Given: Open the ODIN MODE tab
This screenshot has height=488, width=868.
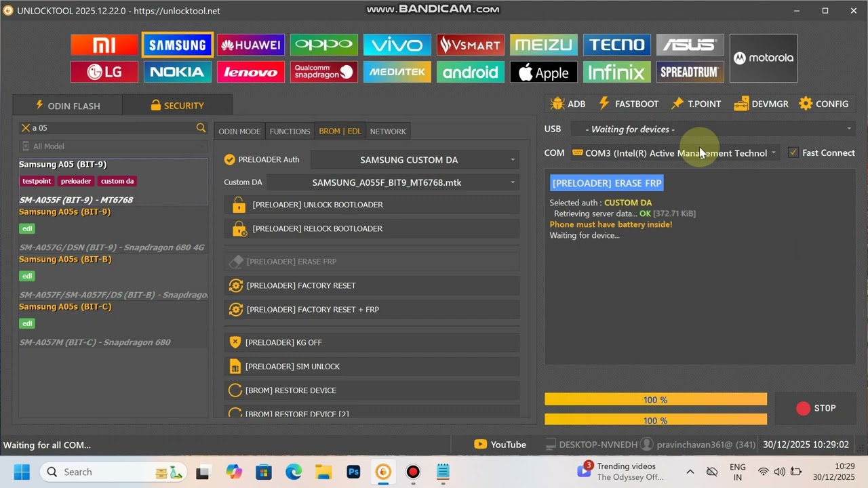Looking at the screenshot, I should click(239, 131).
